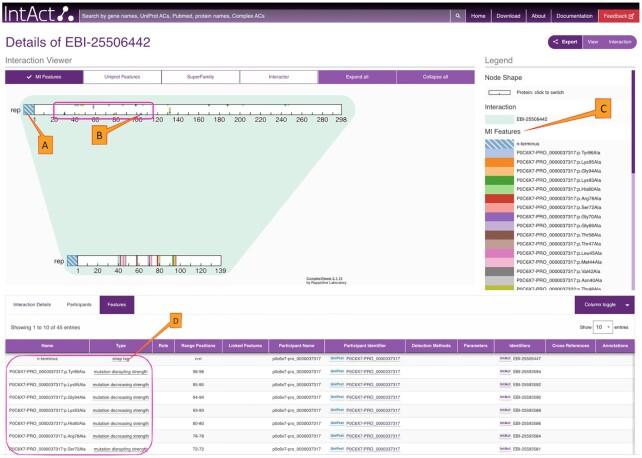The image size is (642, 458).
Task: Open the Interaction Details tab
Action: pos(31,304)
